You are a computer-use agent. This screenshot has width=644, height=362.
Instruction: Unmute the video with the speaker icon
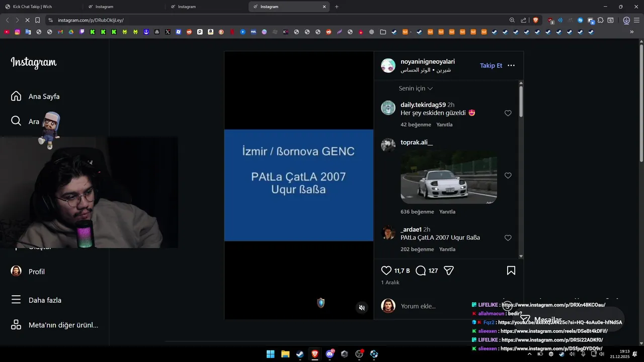pos(362,308)
